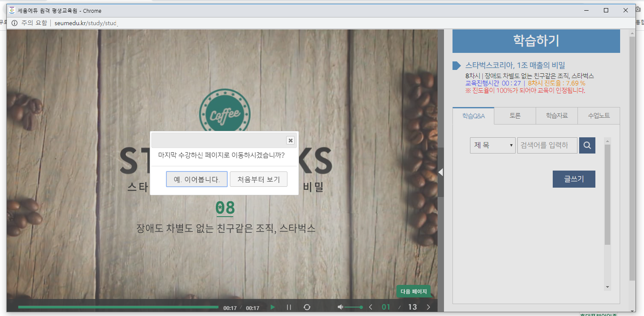The image size is (644, 316).
Task: Click the video progress bar
Action: point(118,307)
